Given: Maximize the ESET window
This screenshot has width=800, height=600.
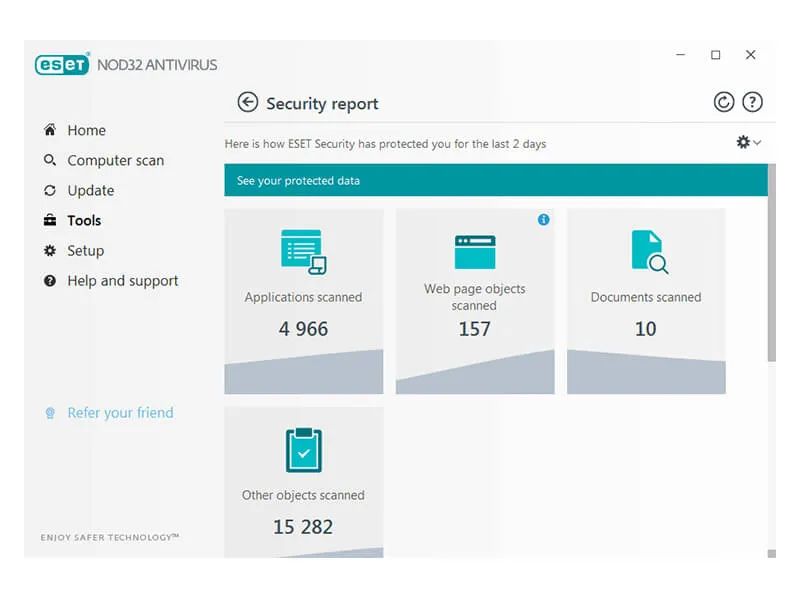Looking at the screenshot, I should tap(716, 55).
